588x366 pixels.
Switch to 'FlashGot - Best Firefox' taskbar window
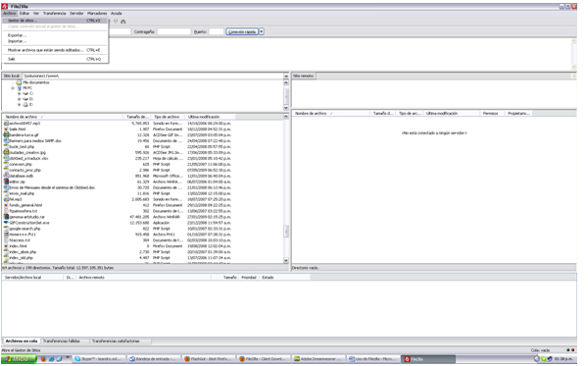point(209,359)
